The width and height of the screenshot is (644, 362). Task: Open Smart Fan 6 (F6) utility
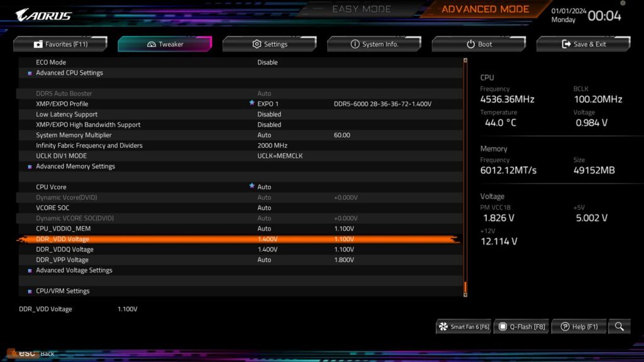pos(464,327)
